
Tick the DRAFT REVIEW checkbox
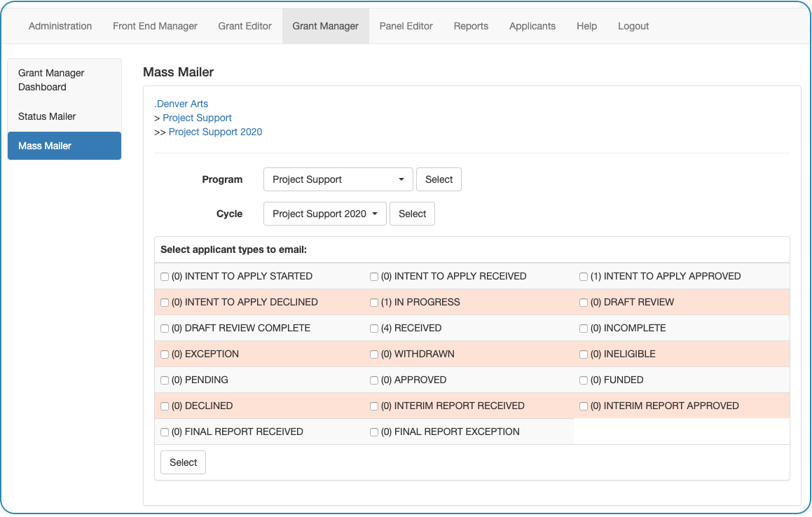(584, 303)
